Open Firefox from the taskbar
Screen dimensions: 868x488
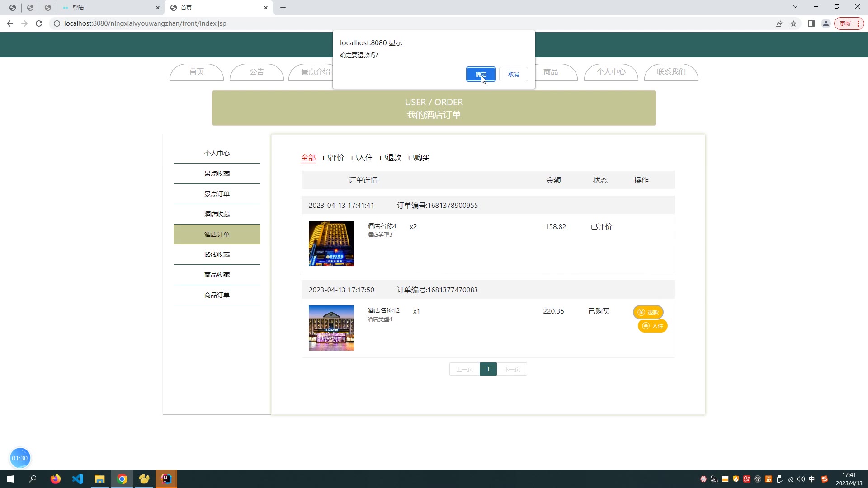click(x=56, y=479)
